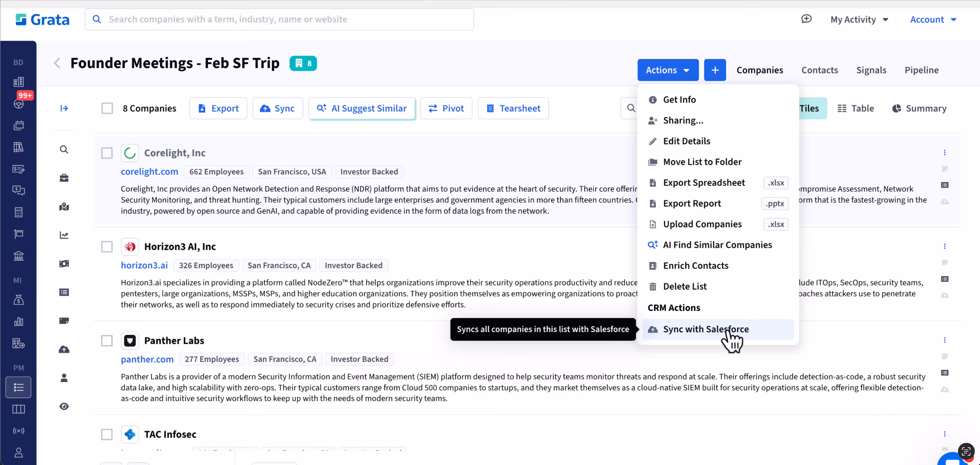Select Delete List menu item

[718, 287]
